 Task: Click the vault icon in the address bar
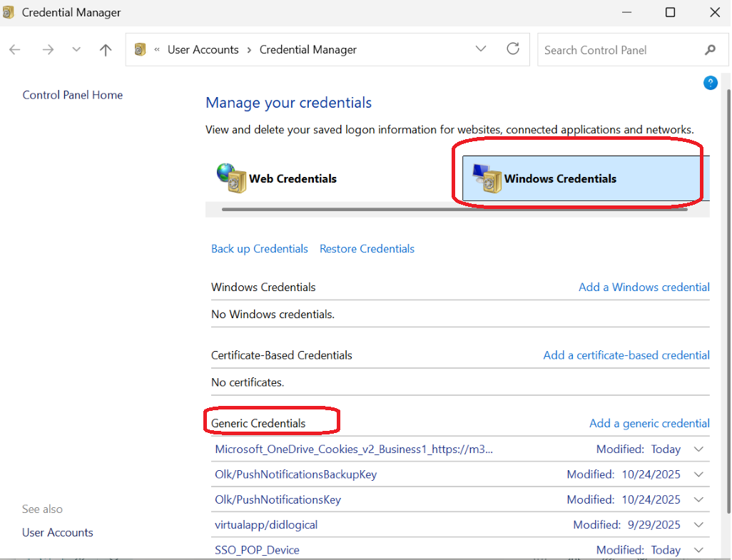(140, 49)
